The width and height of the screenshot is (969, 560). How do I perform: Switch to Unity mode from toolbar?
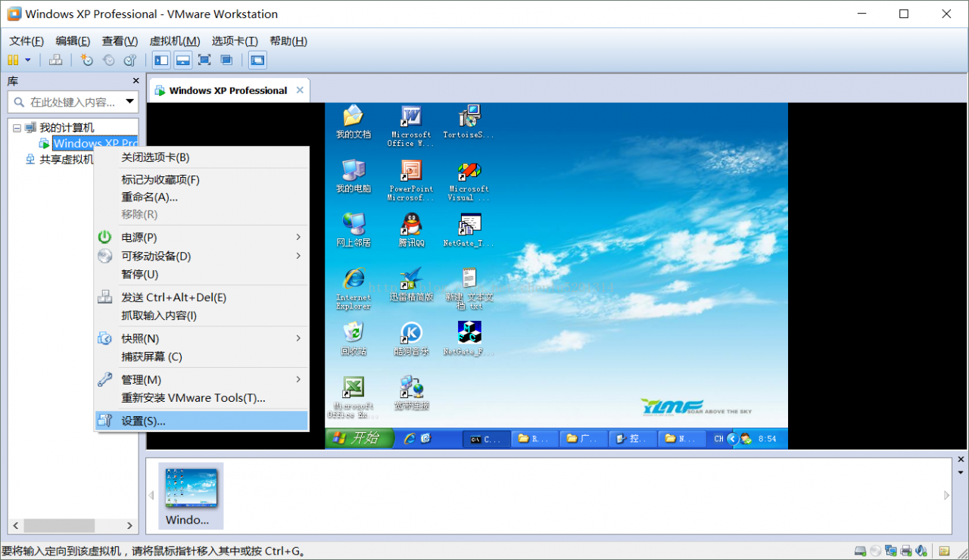[x=226, y=60]
